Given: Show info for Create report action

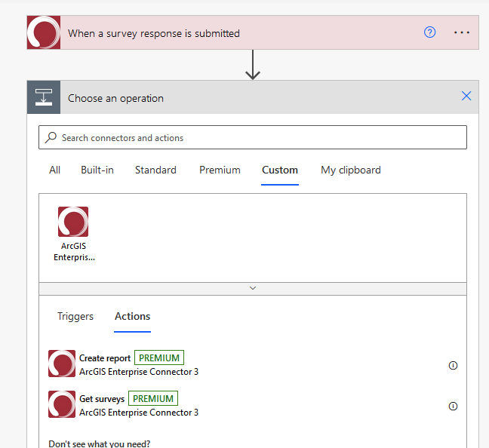Looking at the screenshot, I should click(x=453, y=365).
